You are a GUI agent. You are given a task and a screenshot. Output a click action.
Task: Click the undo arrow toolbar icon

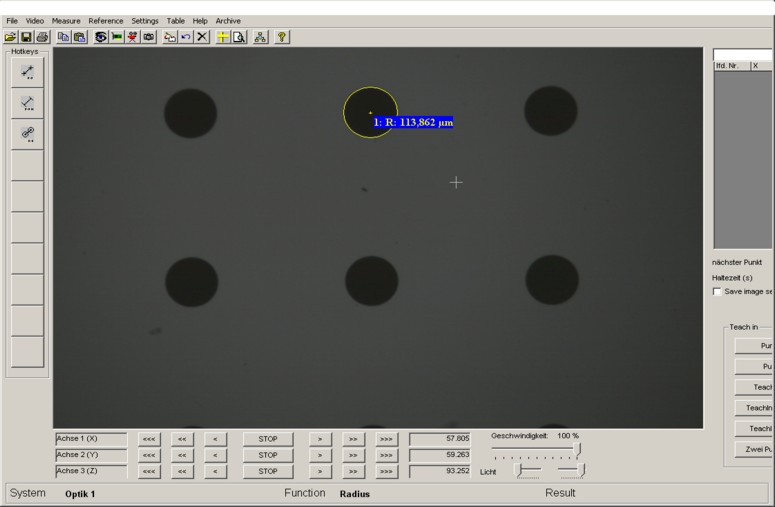[186, 37]
